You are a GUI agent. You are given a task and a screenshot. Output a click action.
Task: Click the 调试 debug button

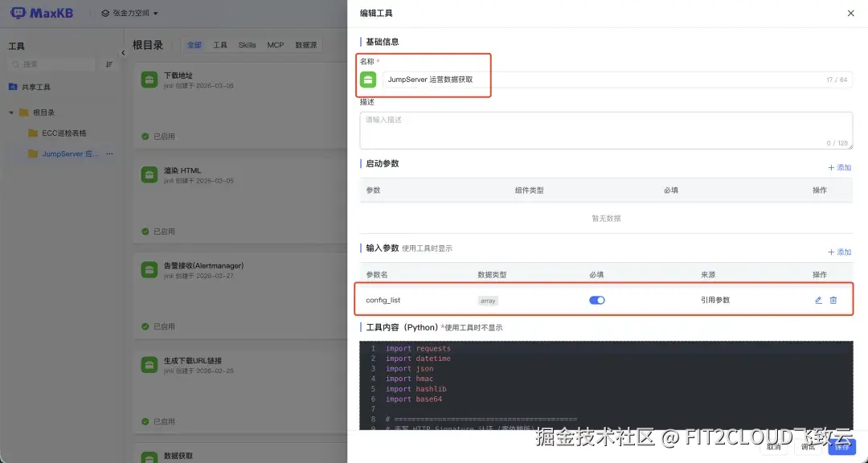click(809, 446)
